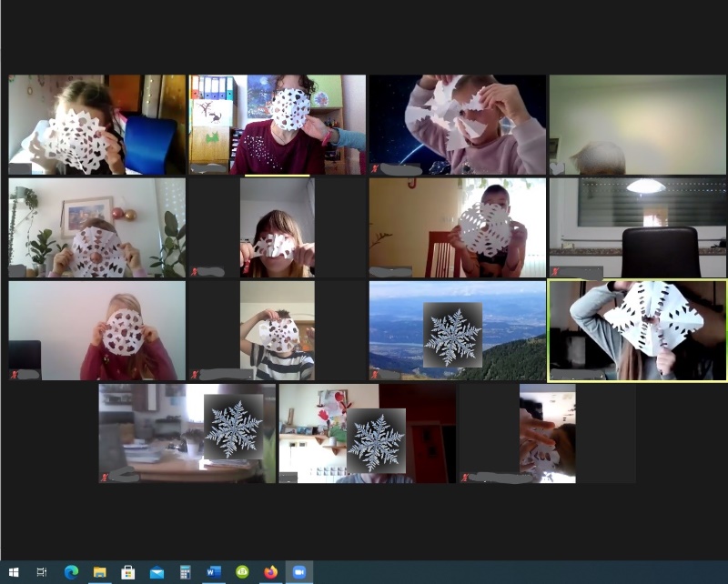This screenshot has width=728, height=584.
Task: Click muted mic icon on space-background tile
Action: click(x=374, y=168)
